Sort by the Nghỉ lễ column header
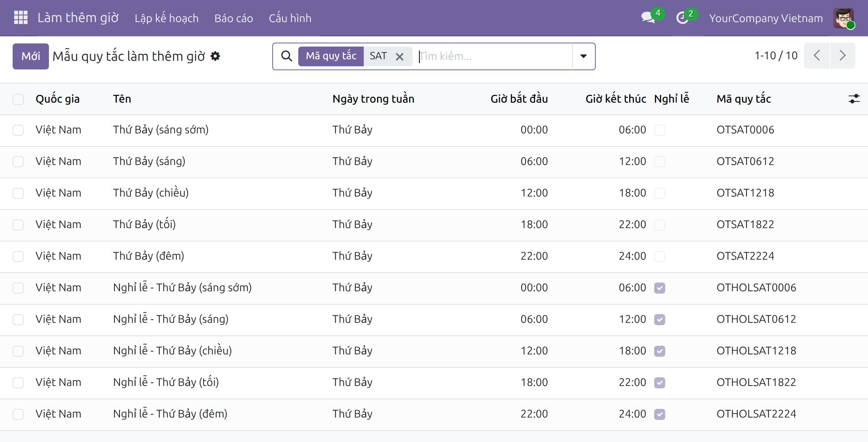 [x=672, y=99]
